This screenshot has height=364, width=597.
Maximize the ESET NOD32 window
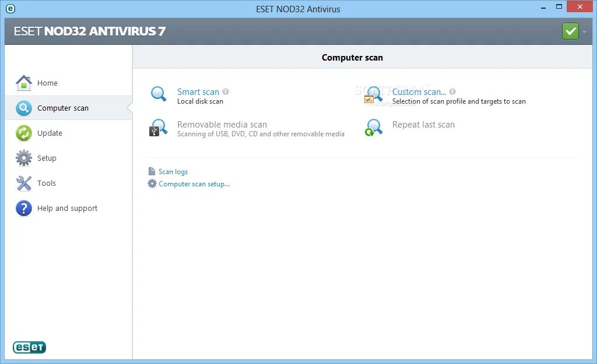tap(559, 6)
